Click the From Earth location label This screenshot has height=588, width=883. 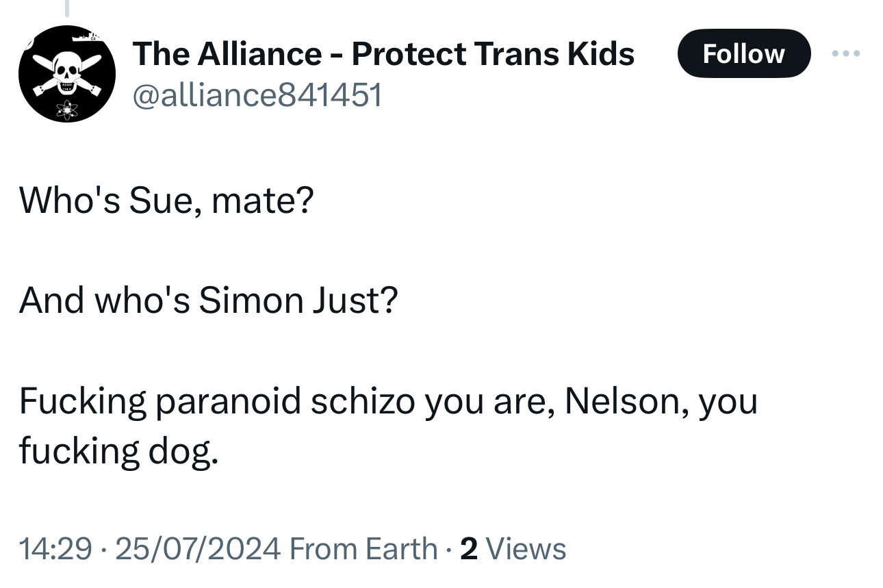[363, 549]
